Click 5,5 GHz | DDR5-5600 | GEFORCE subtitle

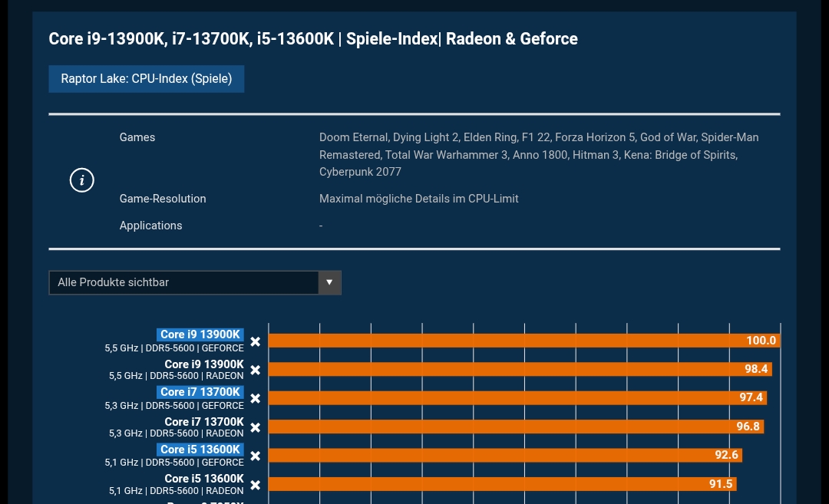tap(174, 348)
